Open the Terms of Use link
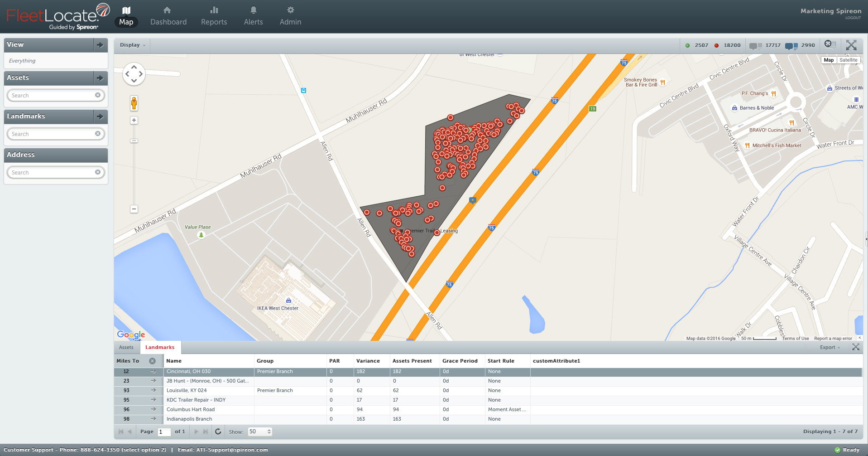Viewport: 868px width, 456px height. [796, 339]
